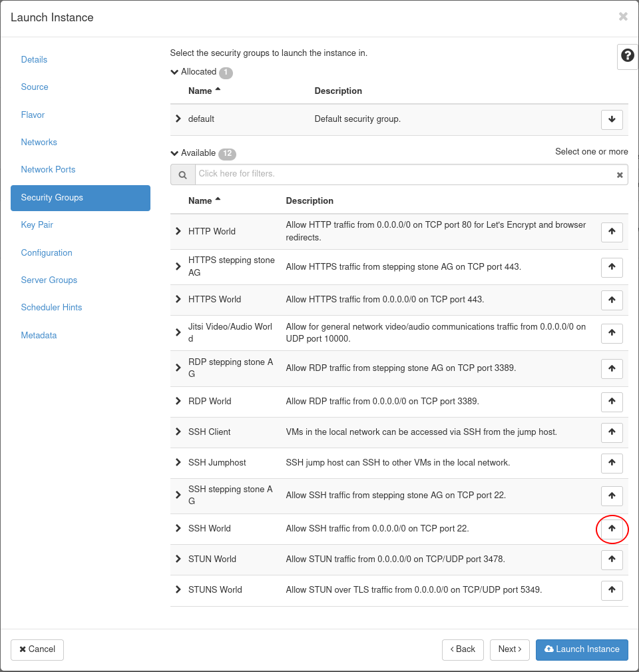Collapse the Available section

(x=175, y=153)
